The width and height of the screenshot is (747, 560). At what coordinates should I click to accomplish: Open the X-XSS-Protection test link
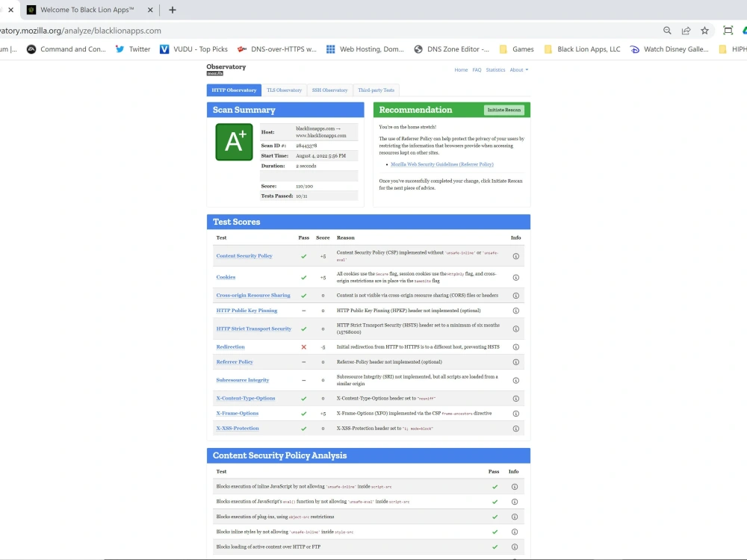(238, 429)
